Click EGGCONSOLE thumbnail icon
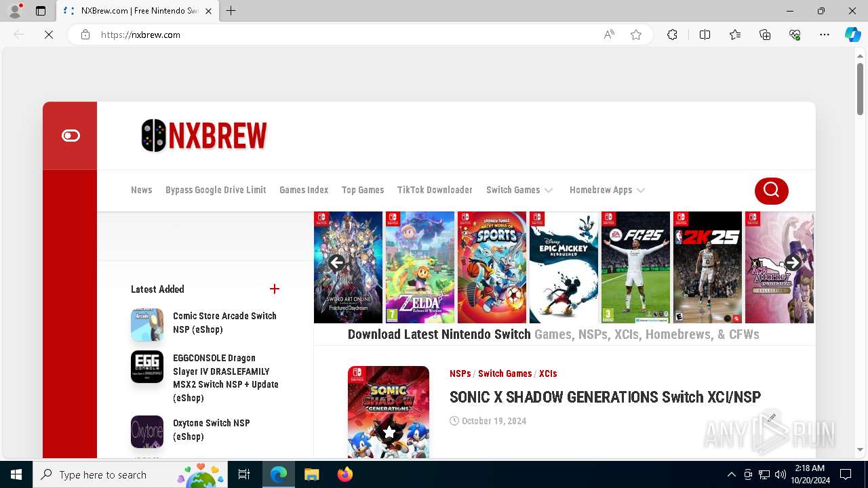Screen dimensions: 868x488 tap(147, 367)
